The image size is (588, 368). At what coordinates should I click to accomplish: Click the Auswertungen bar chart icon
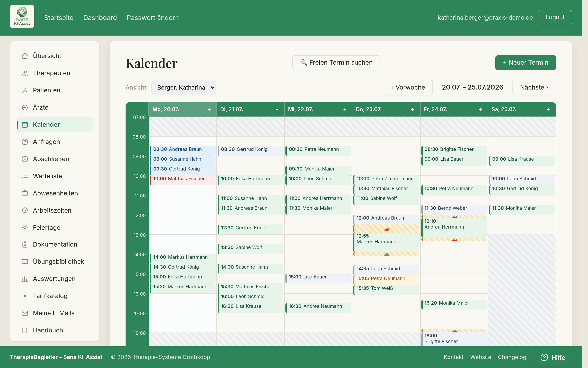(25, 279)
